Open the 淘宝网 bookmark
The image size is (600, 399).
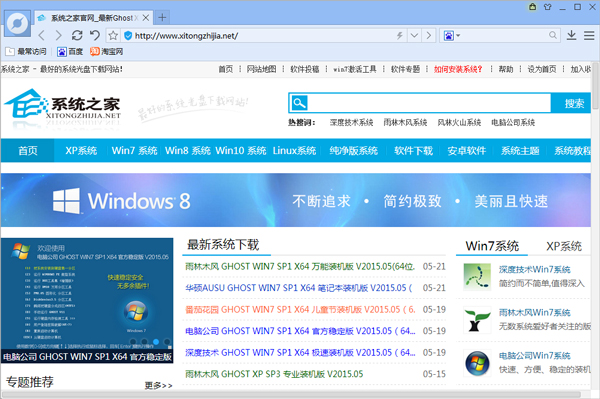click(107, 51)
